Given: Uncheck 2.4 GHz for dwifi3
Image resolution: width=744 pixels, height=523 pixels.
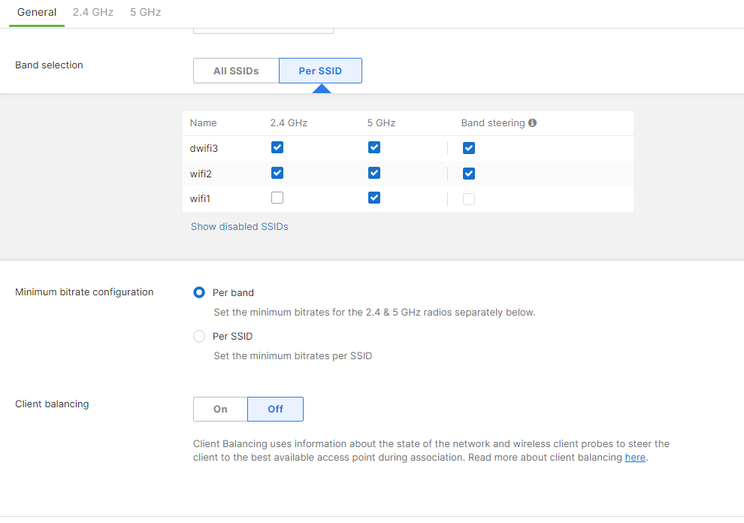Looking at the screenshot, I should [x=277, y=147].
